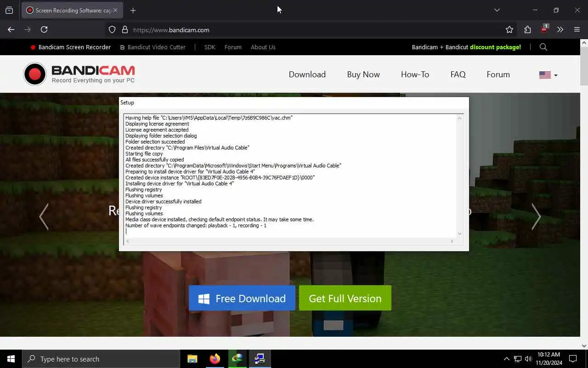Open the clock showing 10:12 AM
588x368 pixels.
[x=548, y=359]
